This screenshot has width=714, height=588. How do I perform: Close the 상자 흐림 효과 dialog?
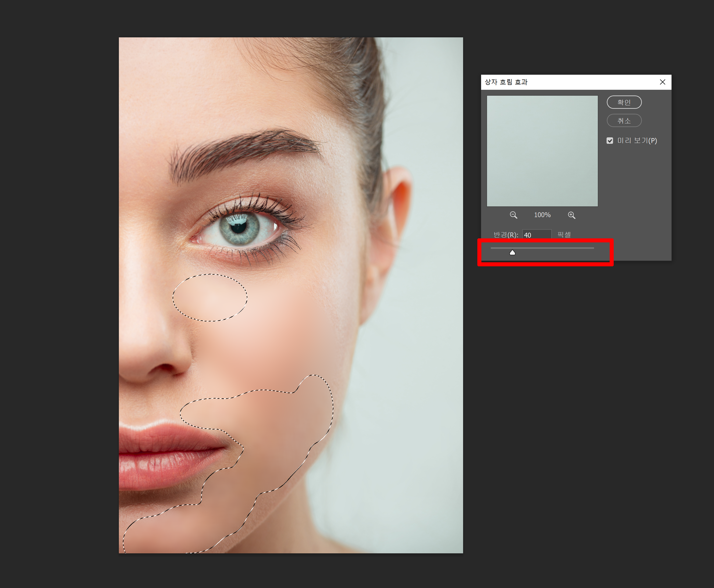pyautogui.click(x=662, y=82)
